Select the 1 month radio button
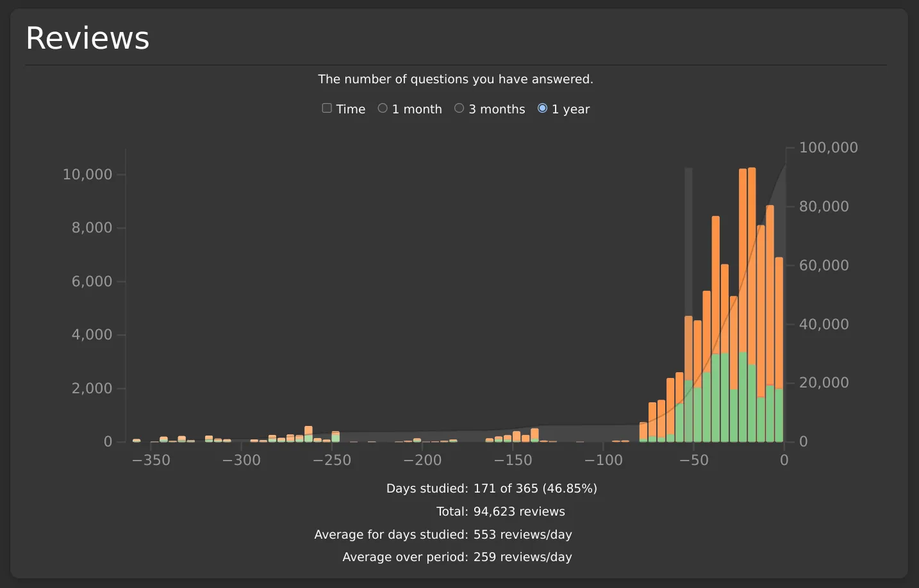The image size is (919, 588). 383,108
